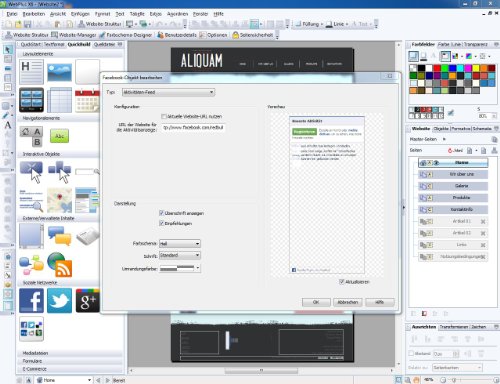500x384 pixels.
Task: Click the website URL input field
Action: (x=193, y=128)
